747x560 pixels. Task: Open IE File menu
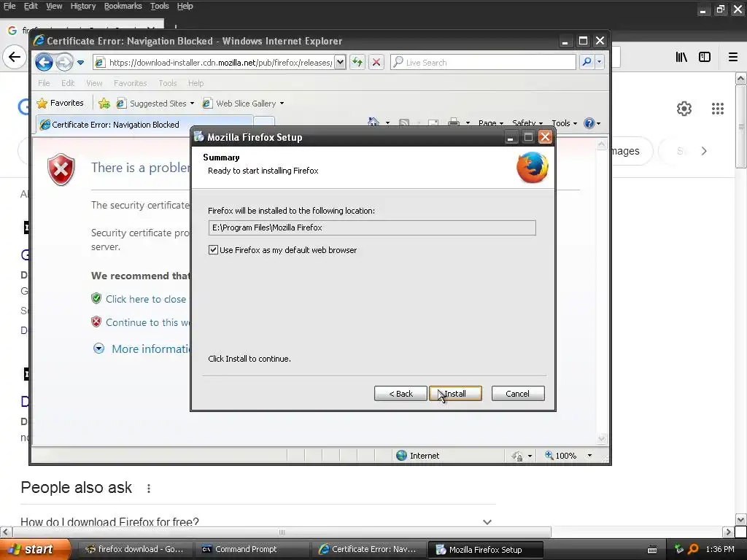point(44,83)
